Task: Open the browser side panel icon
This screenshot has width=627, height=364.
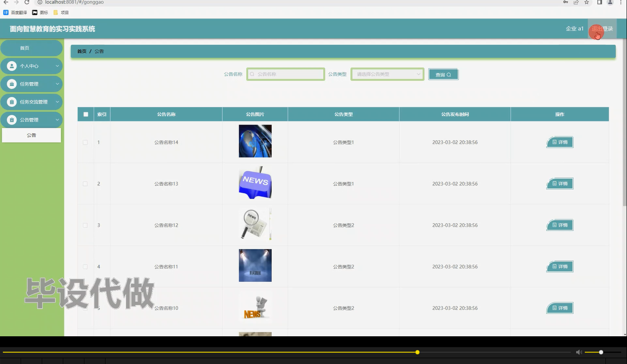Action: point(599,2)
